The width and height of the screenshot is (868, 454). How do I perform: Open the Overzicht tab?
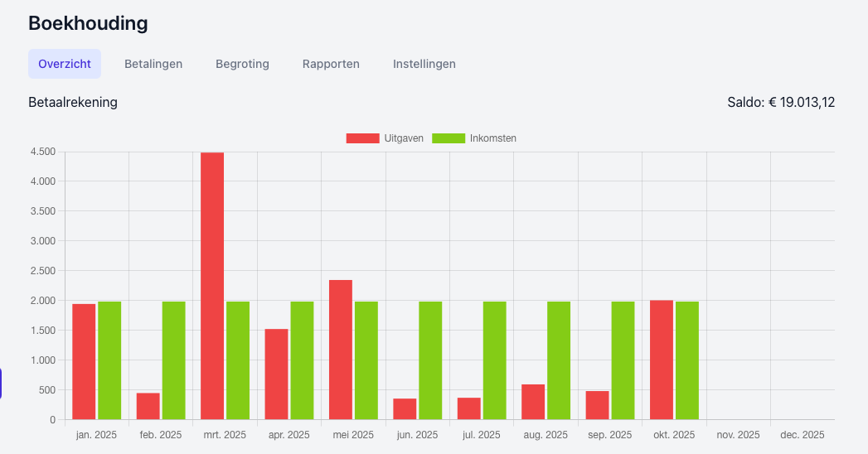(65, 64)
